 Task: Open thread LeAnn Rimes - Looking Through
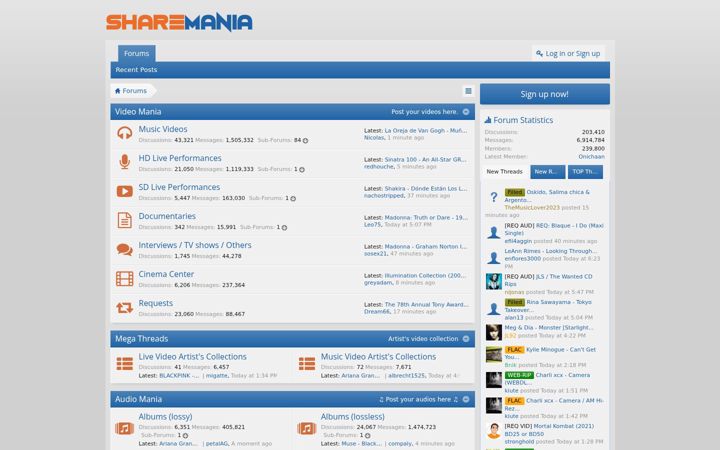pyautogui.click(x=551, y=251)
